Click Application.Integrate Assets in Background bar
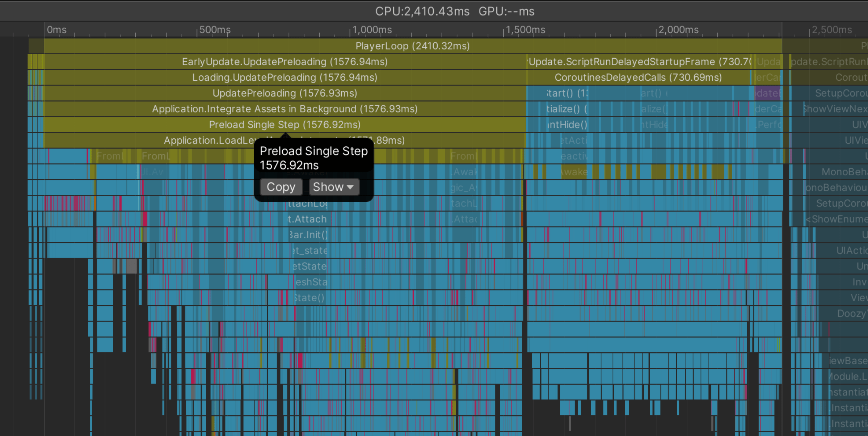The image size is (868, 436). click(x=285, y=109)
